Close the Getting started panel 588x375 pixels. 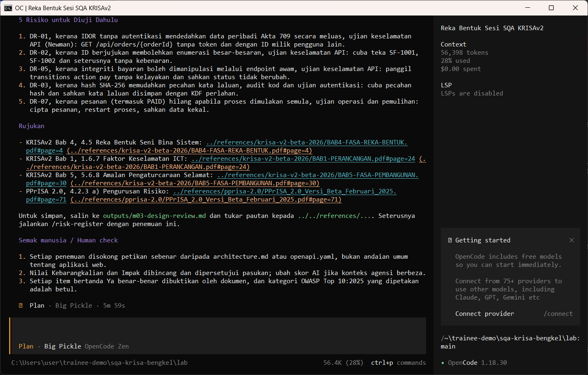tap(572, 240)
